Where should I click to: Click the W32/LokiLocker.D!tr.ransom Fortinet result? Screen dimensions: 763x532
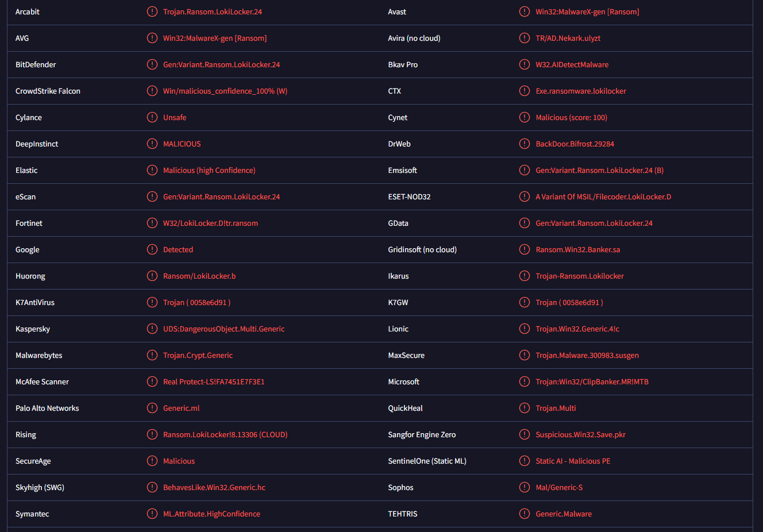(x=210, y=223)
